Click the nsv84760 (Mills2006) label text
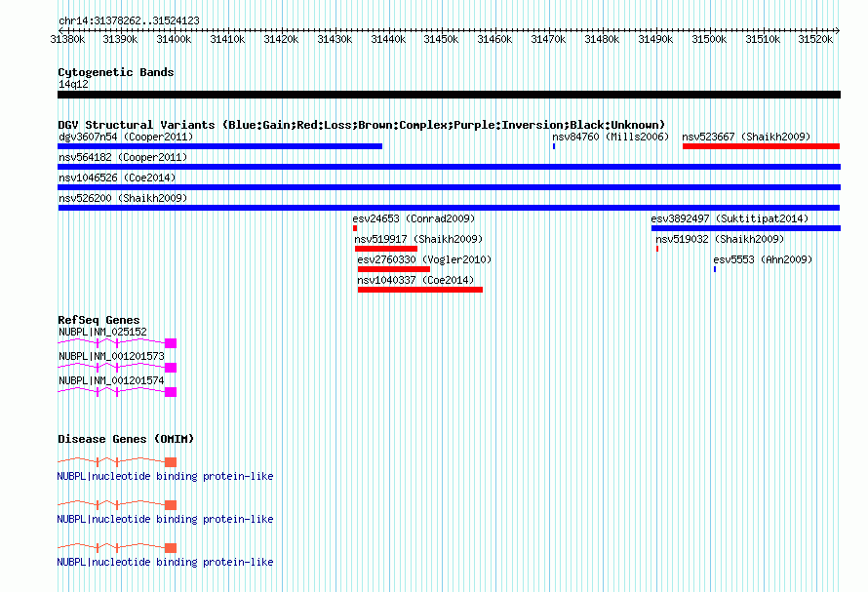The image size is (868, 592). point(611,137)
